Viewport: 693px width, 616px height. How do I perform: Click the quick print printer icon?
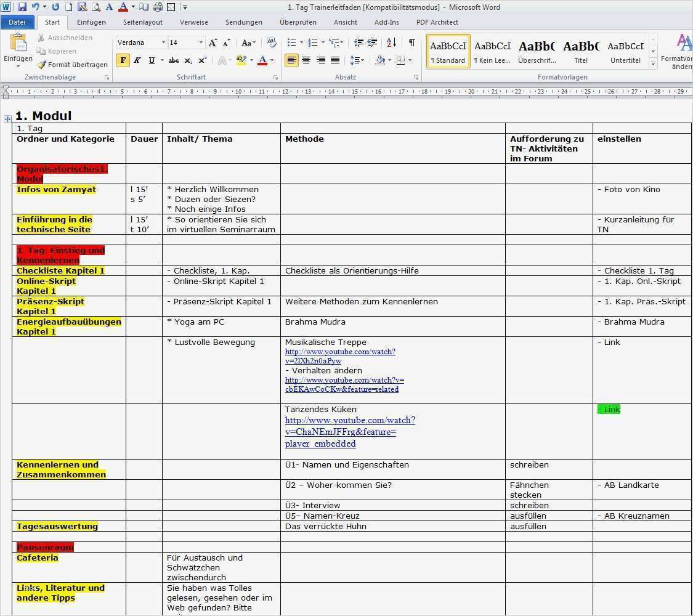[157, 7]
